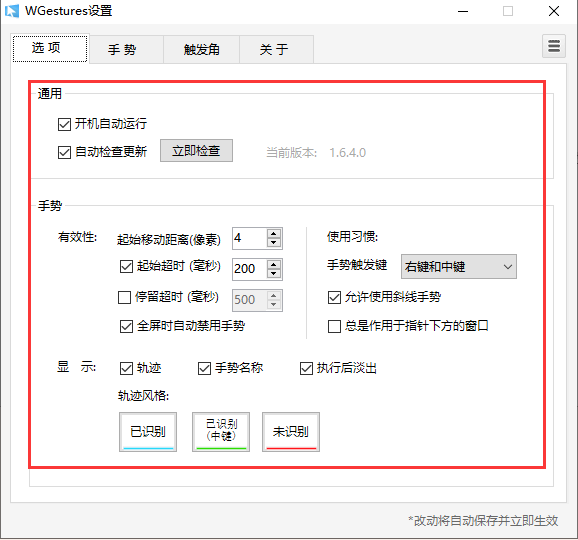Increase 起始移动距离 value with up arrow
Screen dimensions: 578x540
tap(274, 234)
